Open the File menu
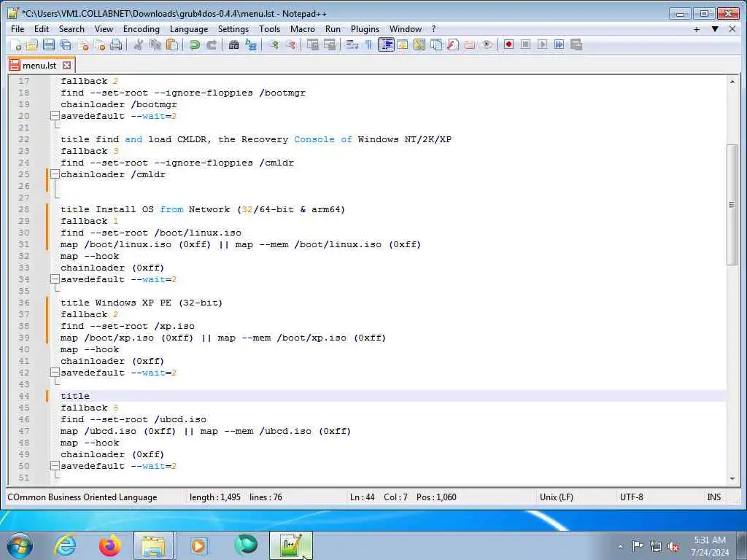This screenshot has height=560, width=747. [18, 29]
